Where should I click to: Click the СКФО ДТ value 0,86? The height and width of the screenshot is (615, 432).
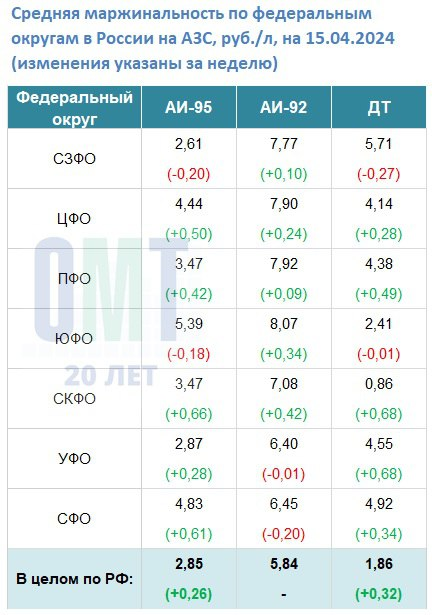tap(379, 384)
